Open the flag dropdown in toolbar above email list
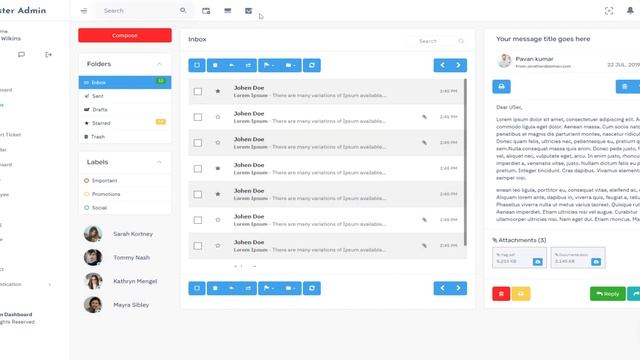 [269, 65]
